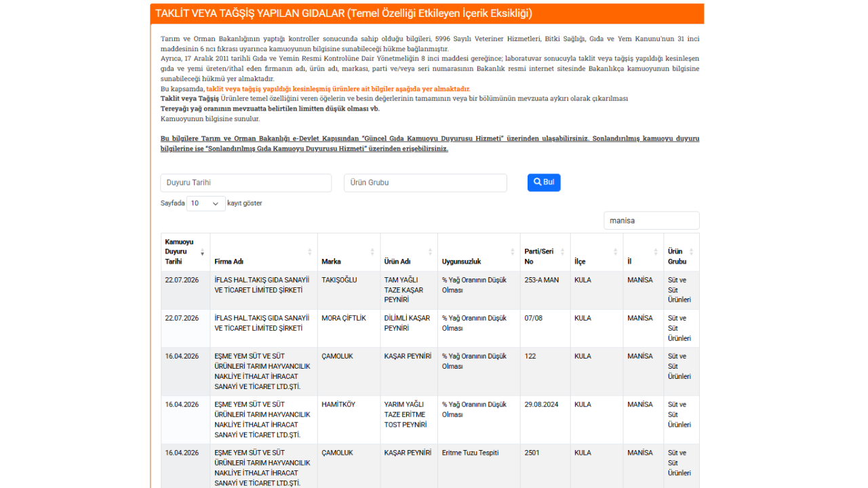The width and height of the screenshot is (868, 488).
Task: Click "Süt ve Süt Ürünleri" in the HAMİTKÖY row
Action: point(679,415)
